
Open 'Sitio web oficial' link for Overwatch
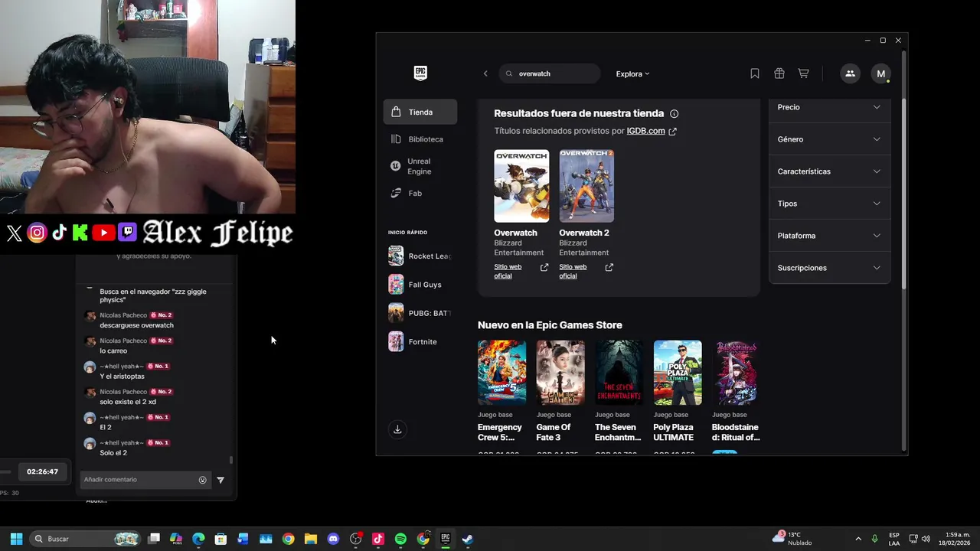(508, 271)
